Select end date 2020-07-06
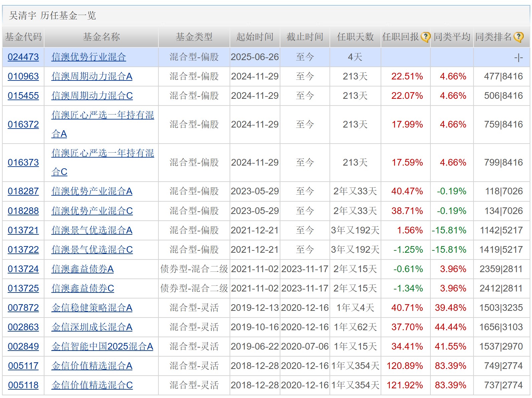Viewport: 532px width, 398px height. click(x=305, y=347)
